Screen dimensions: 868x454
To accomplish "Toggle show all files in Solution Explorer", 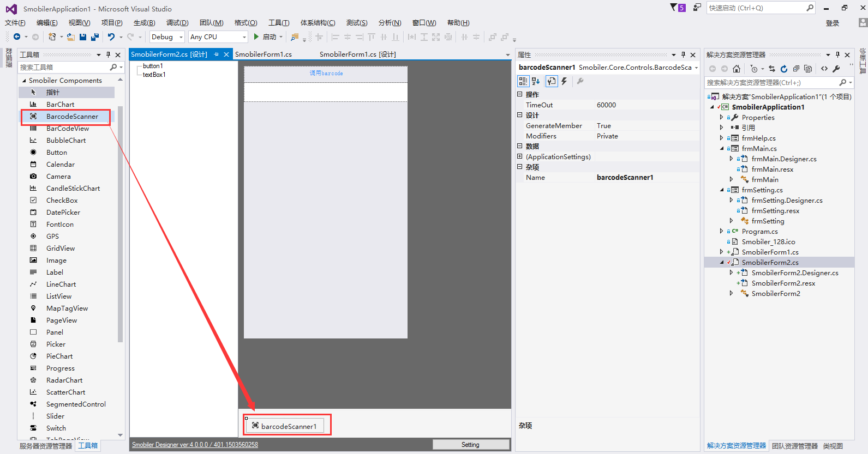I will point(808,69).
